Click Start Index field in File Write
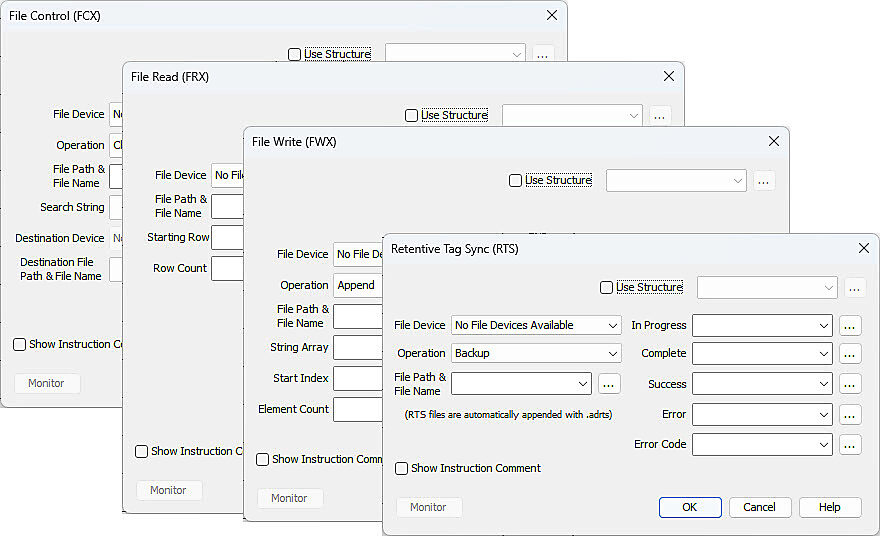The width and height of the screenshot is (880, 536). 358,378
